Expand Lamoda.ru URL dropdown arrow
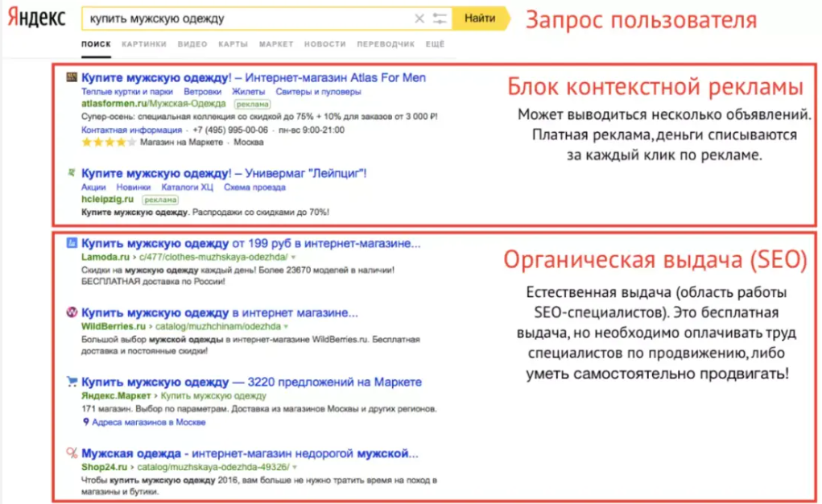Image resolution: width=822 pixels, height=504 pixels. tap(294, 258)
